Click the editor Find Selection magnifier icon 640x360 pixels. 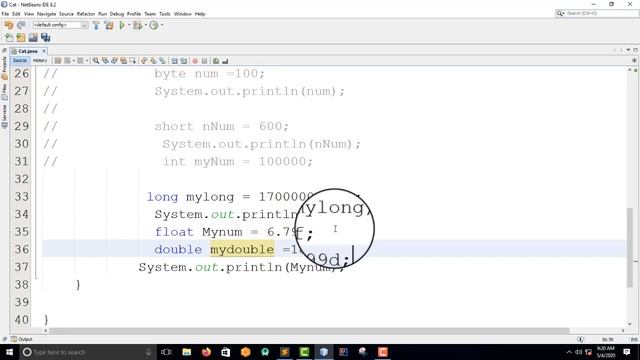tap(96, 61)
